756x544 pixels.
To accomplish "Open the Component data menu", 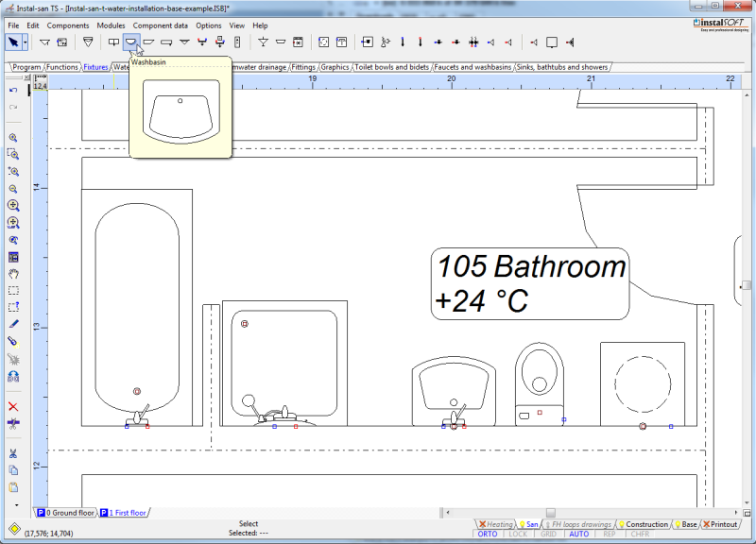I will [161, 25].
